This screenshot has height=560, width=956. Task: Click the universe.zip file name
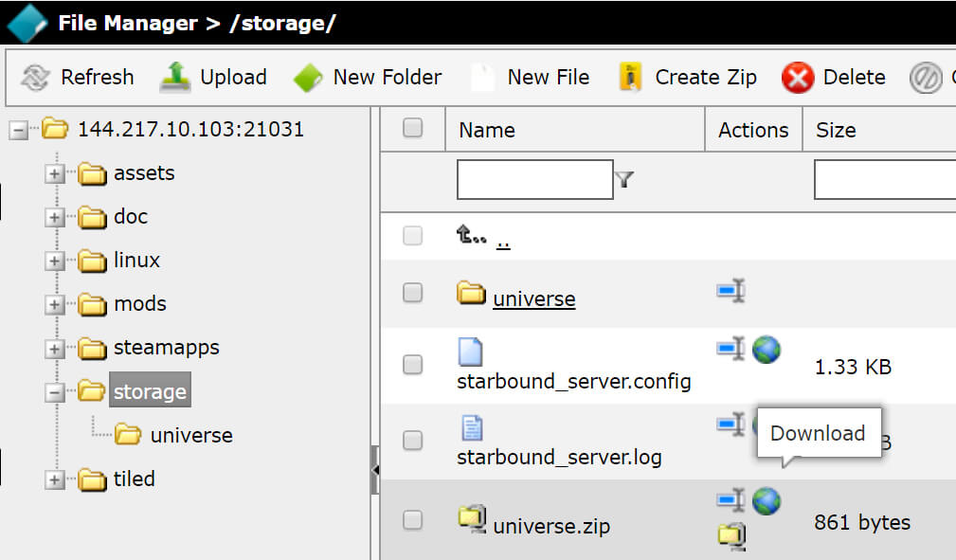click(x=551, y=526)
